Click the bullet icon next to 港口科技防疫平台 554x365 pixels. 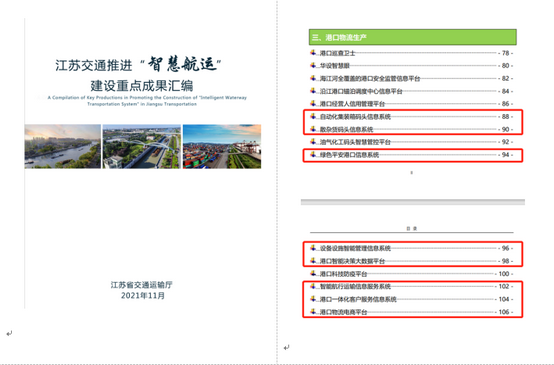(313, 273)
